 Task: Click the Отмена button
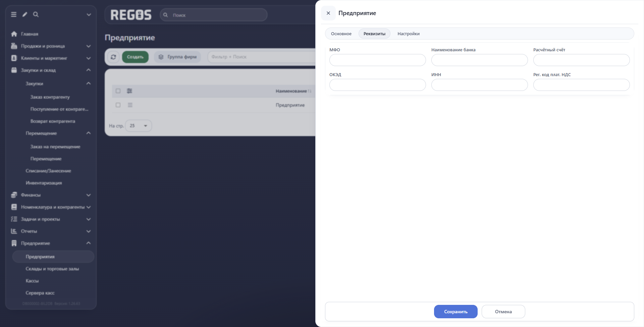pyautogui.click(x=503, y=312)
